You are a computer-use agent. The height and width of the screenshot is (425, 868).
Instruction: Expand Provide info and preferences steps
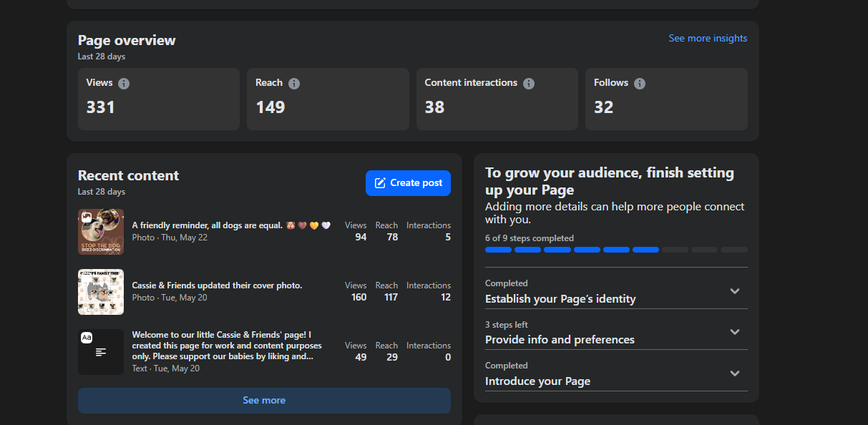pos(734,332)
